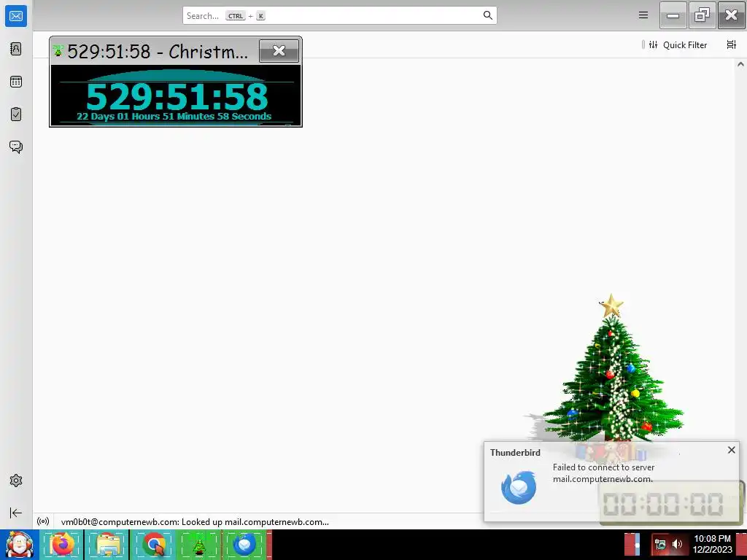Screen dimensions: 747x560
Task: Launch Firefox from the taskbar
Action: click(62, 544)
